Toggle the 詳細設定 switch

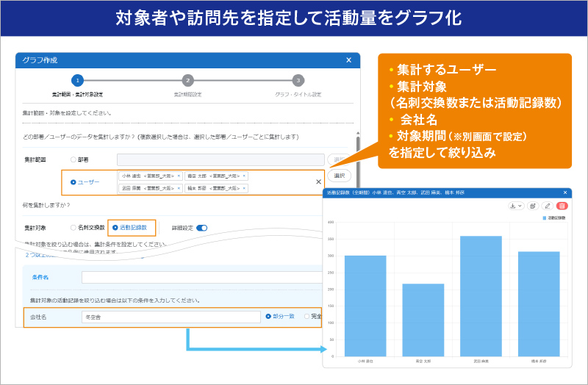click(x=201, y=228)
